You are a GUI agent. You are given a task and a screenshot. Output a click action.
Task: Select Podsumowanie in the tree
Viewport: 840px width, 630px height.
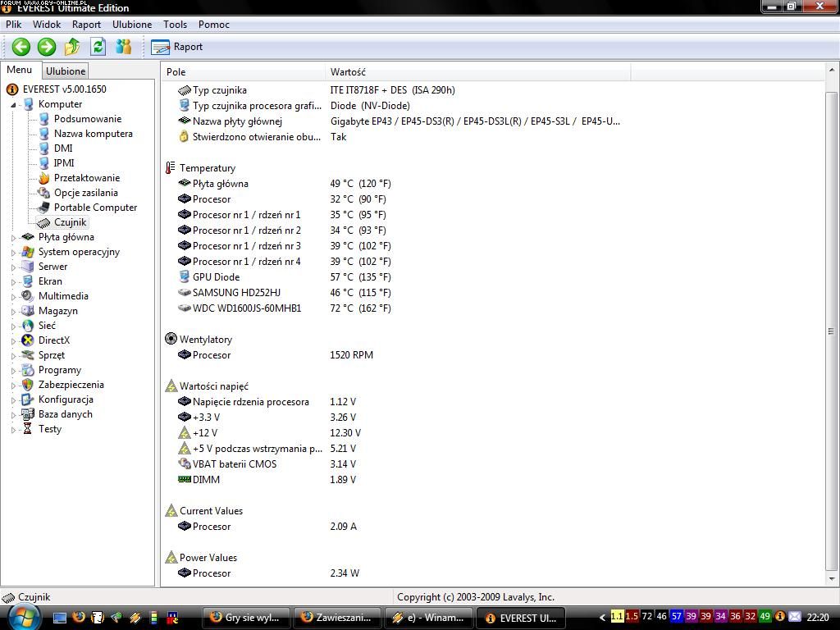click(87, 119)
